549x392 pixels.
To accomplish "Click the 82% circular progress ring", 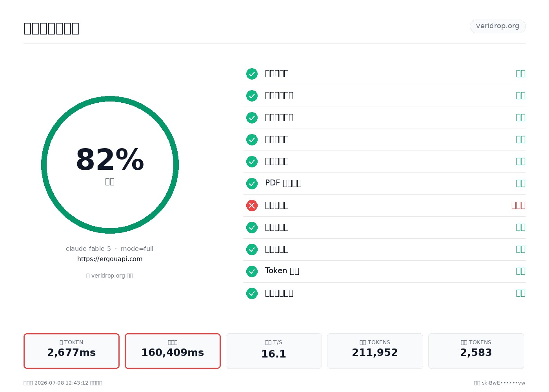I will pyautogui.click(x=110, y=165).
